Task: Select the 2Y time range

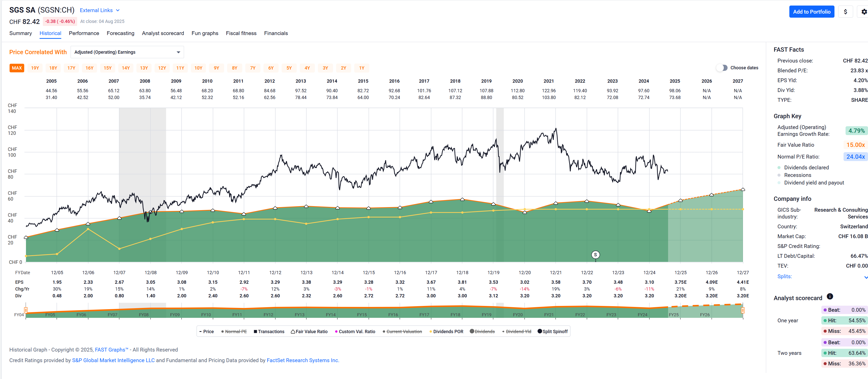Action: [x=343, y=68]
